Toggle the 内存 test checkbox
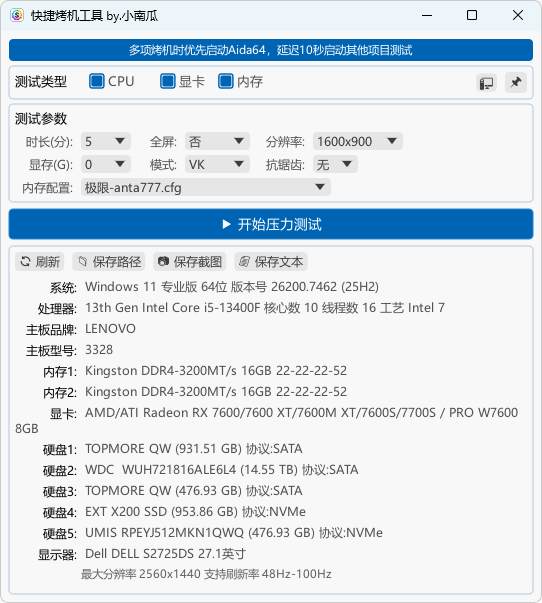 coord(226,82)
